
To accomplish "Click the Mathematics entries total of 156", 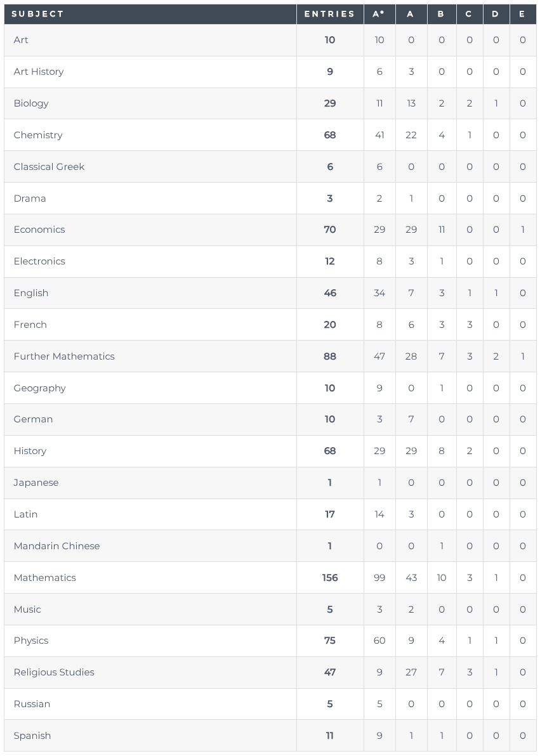I will [330, 578].
